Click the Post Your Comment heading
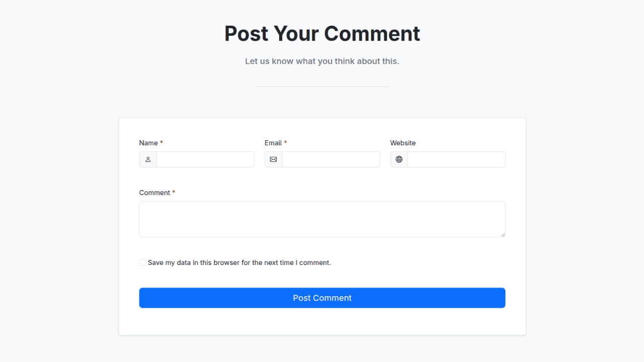The height and width of the screenshot is (362, 644). click(322, 33)
